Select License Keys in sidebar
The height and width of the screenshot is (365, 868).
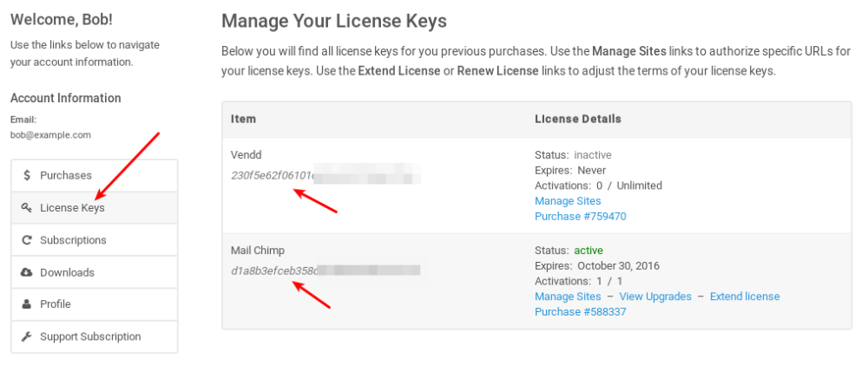click(x=72, y=208)
